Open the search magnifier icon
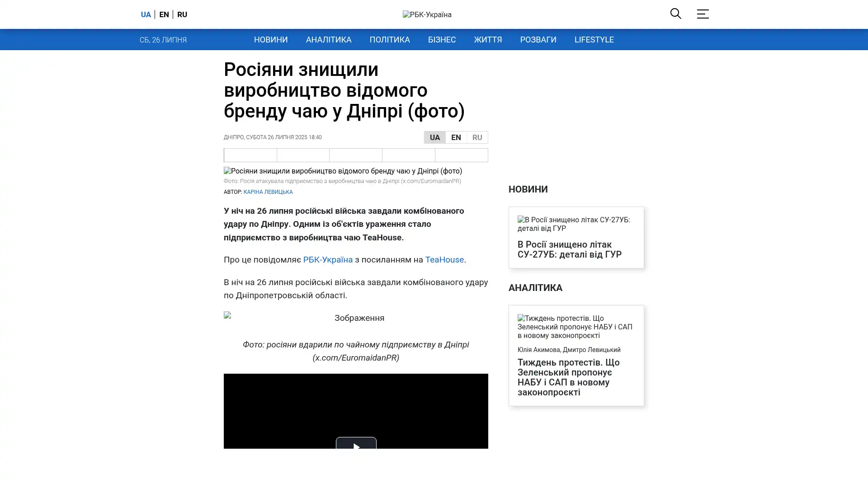The image size is (868, 488). [675, 14]
